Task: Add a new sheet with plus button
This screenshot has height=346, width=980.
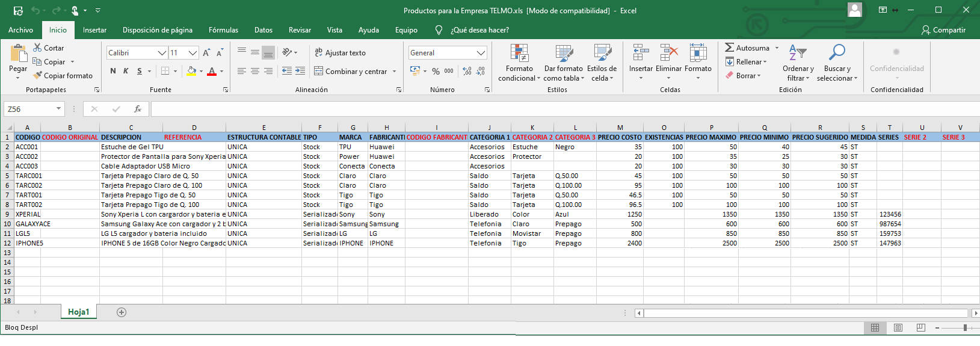Action: [x=122, y=312]
